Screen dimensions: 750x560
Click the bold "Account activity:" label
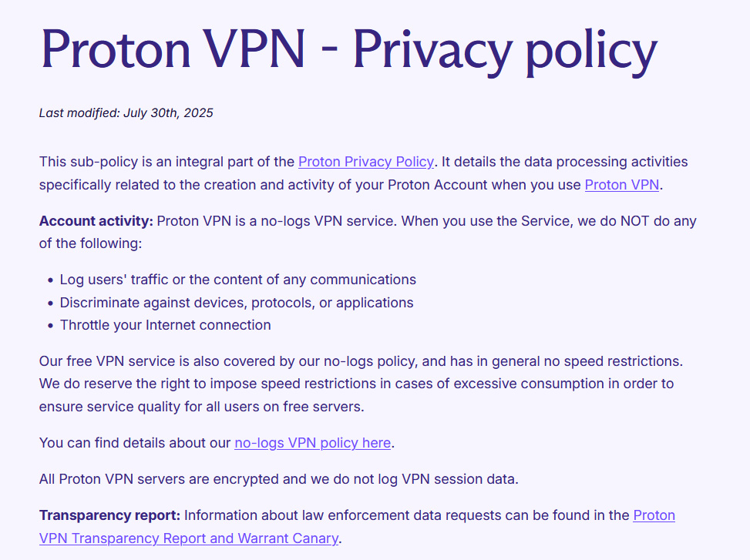click(x=96, y=221)
